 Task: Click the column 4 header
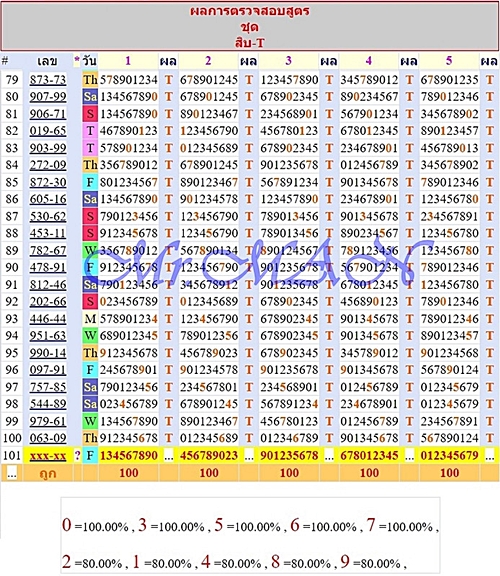369,61
